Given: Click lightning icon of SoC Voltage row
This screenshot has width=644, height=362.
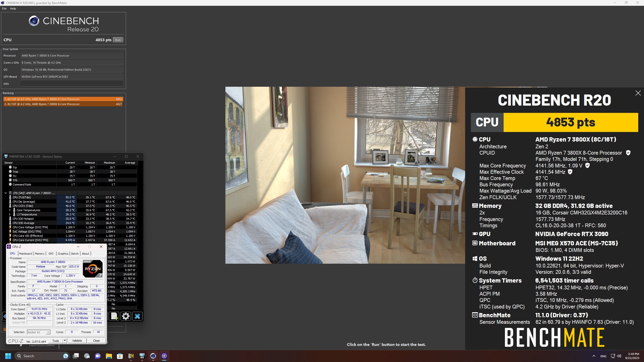Looking at the screenshot, I should click(x=10, y=232).
